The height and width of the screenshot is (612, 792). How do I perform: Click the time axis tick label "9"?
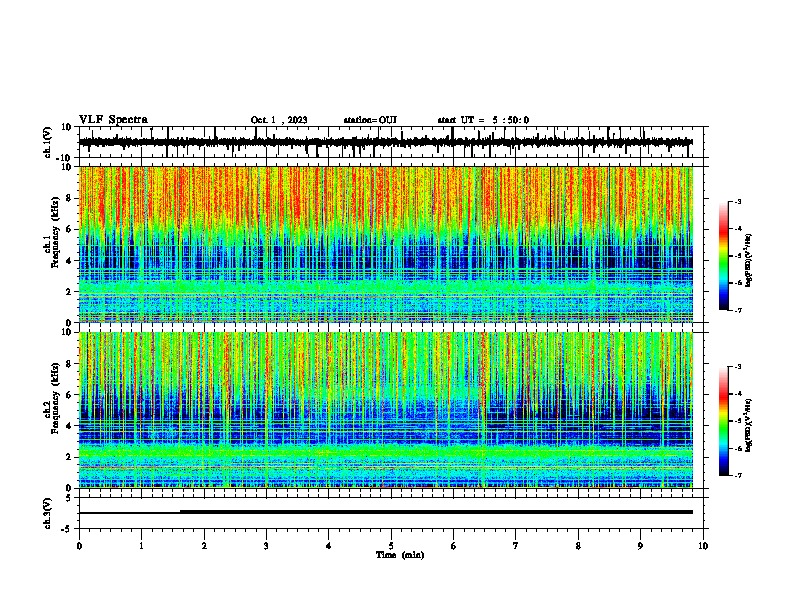(x=640, y=546)
